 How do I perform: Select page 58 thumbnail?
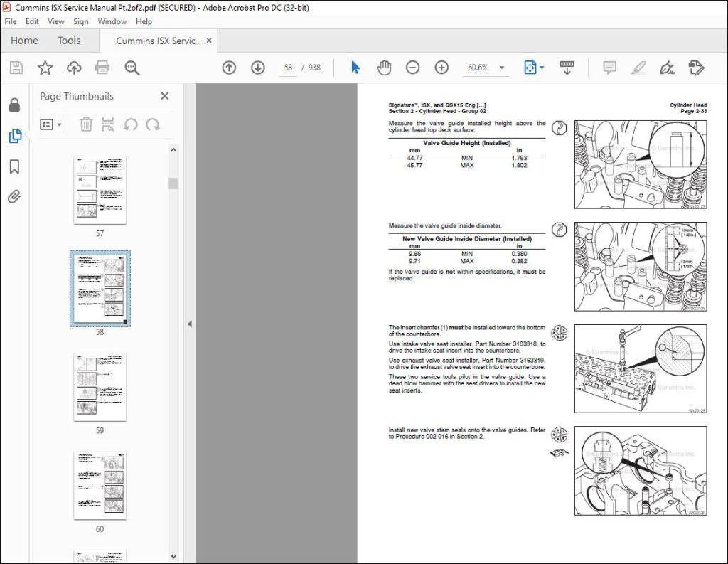(x=100, y=288)
